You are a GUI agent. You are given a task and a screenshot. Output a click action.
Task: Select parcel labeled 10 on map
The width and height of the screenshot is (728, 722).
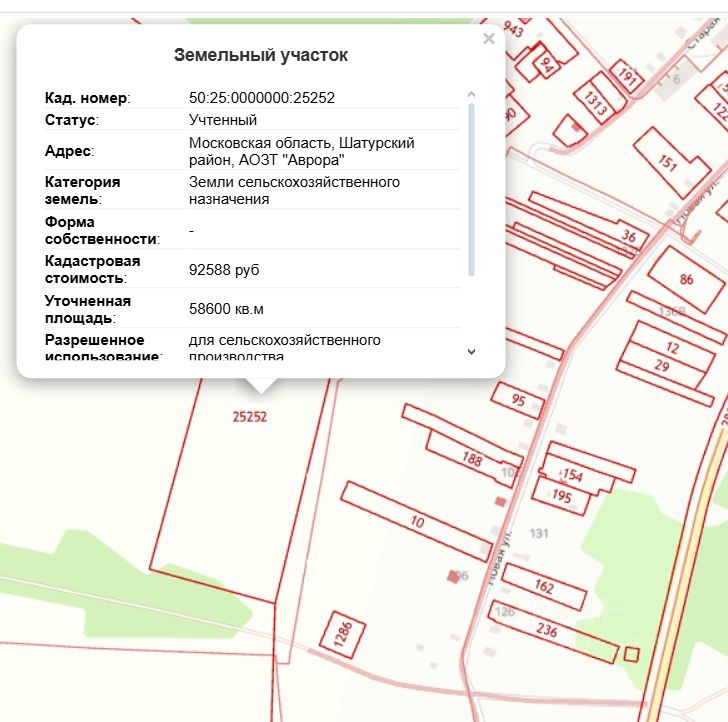[x=416, y=521]
